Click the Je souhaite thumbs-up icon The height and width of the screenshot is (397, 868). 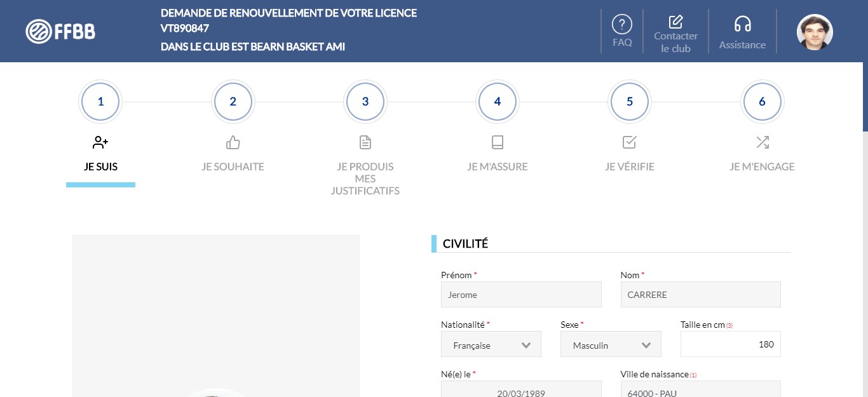[x=233, y=142]
